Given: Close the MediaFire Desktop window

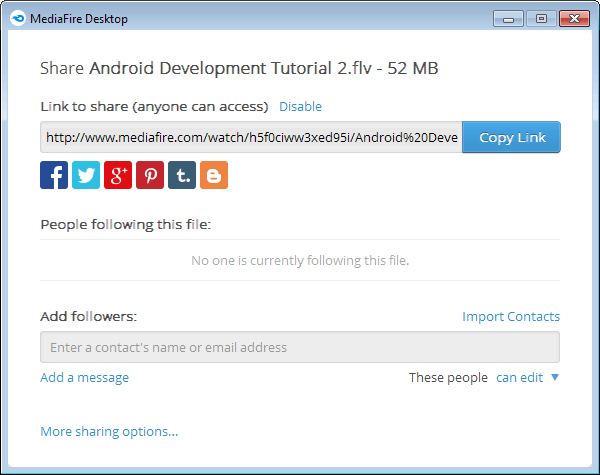Looking at the screenshot, I should click(574, 18).
